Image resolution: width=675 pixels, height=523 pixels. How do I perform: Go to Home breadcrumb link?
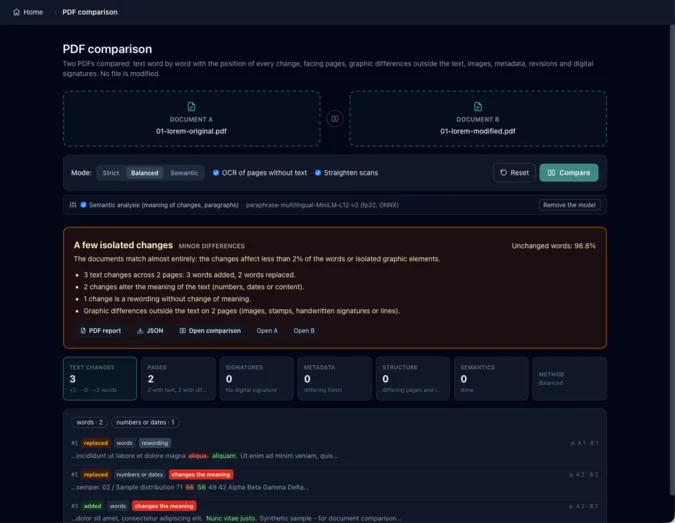tap(28, 12)
